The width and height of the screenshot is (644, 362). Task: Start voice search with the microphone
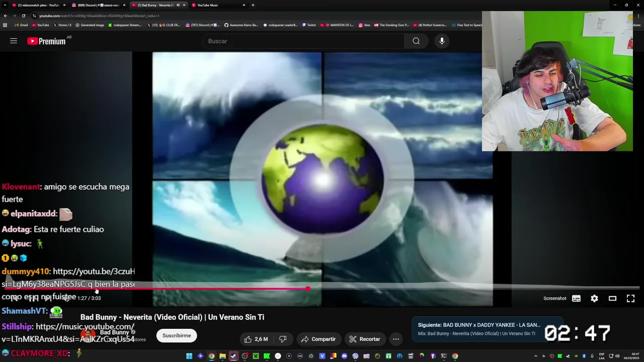(x=442, y=41)
